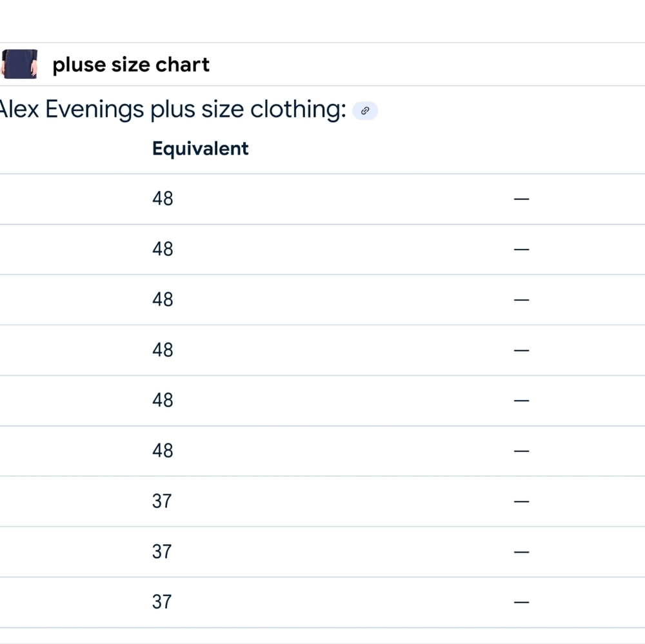Select the fourth 48 value in the table
Screen dimensions: 645x644
point(163,350)
